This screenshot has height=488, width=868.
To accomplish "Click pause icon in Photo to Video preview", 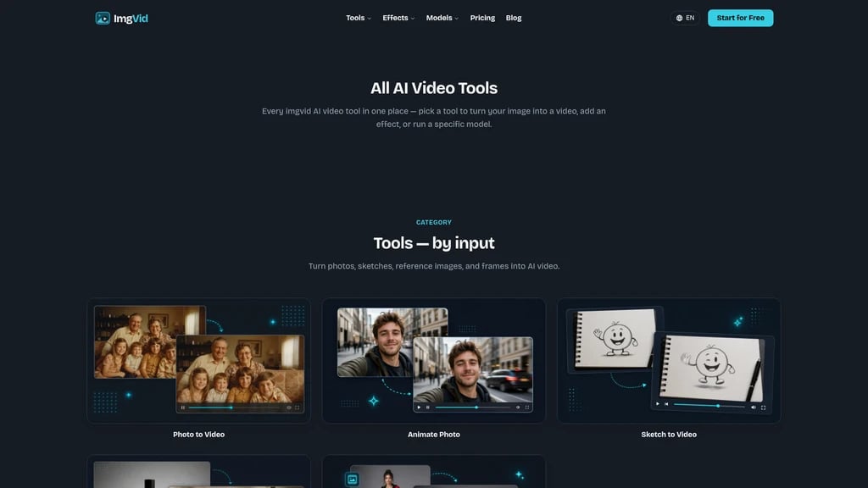I will 183,408.
